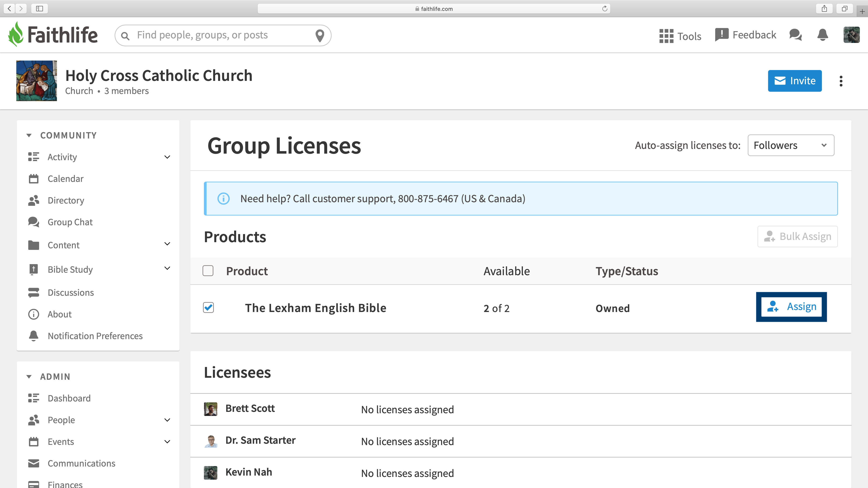The width and height of the screenshot is (868, 488).
Task: Click the three-dot more options menu
Action: 841,81
